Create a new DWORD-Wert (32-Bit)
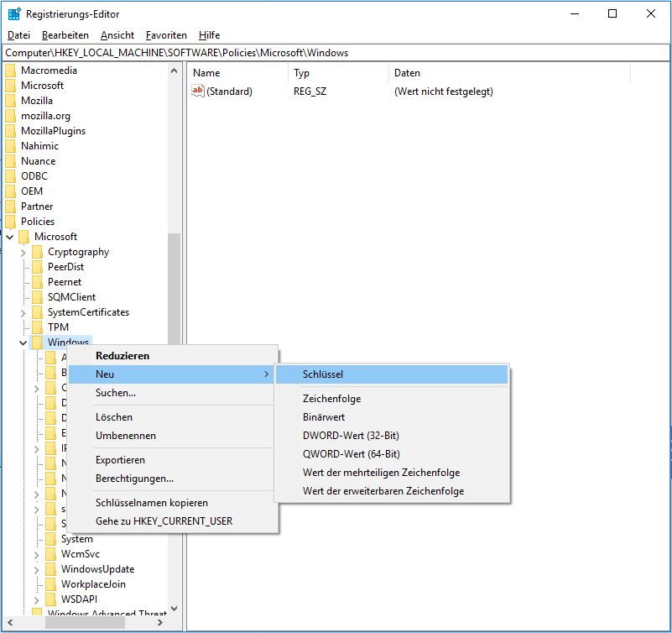The width and height of the screenshot is (672, 633). click(x=392, y=436)
